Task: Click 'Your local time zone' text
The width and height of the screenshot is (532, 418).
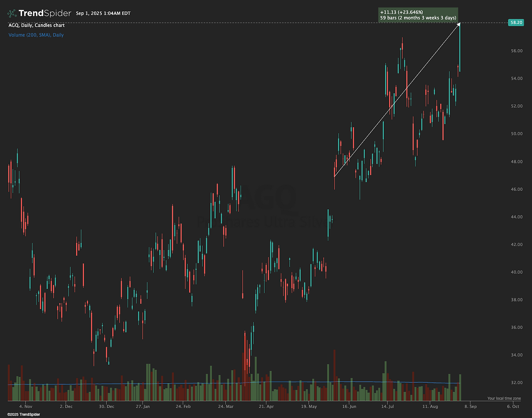Action: tap(504, 398)
